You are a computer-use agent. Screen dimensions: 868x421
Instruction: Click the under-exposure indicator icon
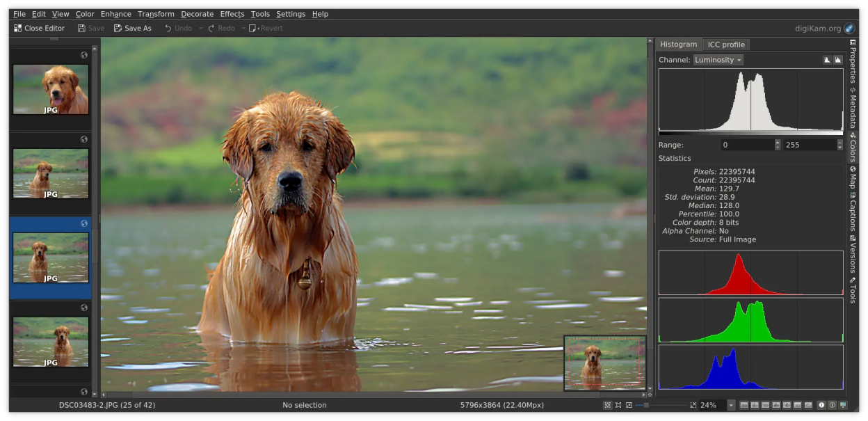click(x=821, y=405)
